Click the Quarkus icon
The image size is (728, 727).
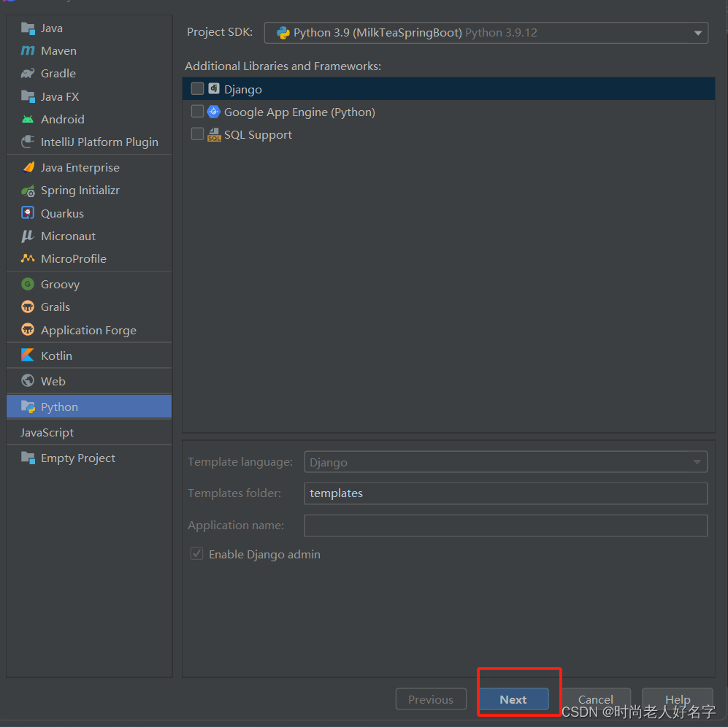28,213
